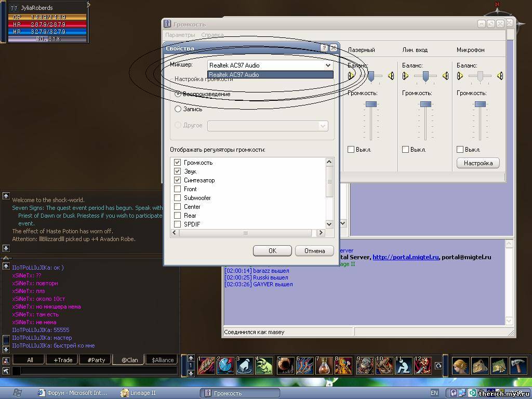Click Лин. вход volume slider thumb
Viewport: 532px width, 399px height.
pos(425,104)
